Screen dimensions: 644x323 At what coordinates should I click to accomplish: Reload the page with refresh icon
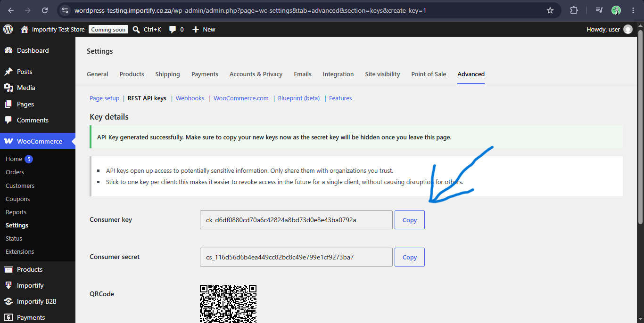pos(45,10)
